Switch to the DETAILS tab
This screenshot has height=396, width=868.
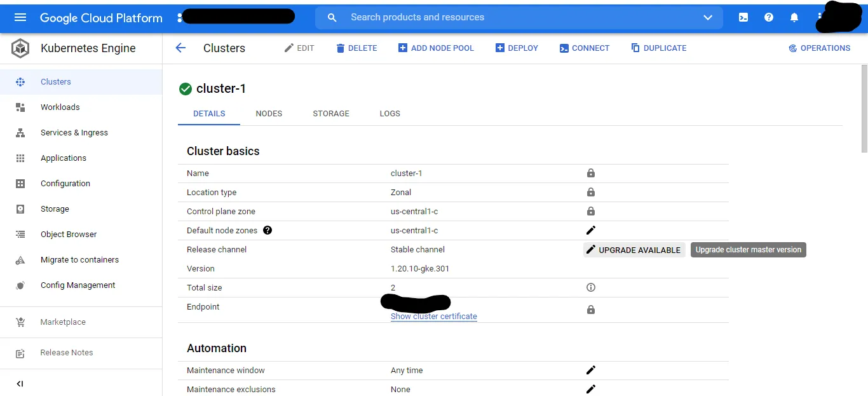point(209,114)
